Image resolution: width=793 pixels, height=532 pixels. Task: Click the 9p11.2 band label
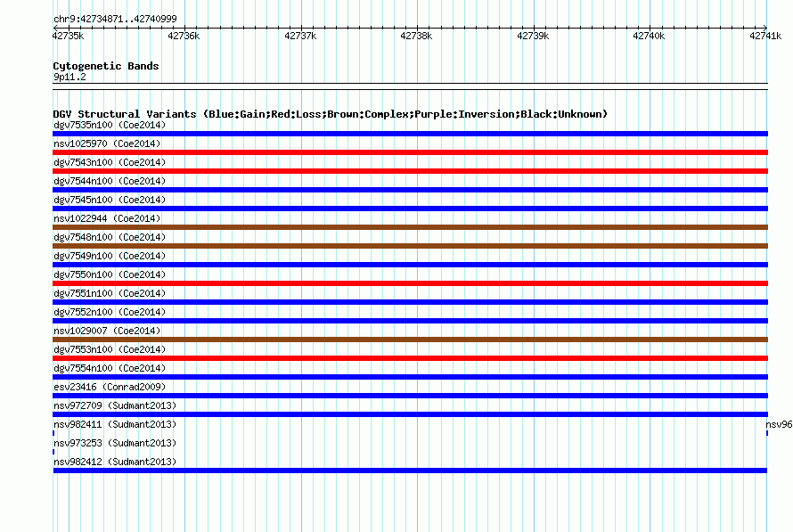coord(69,77)
